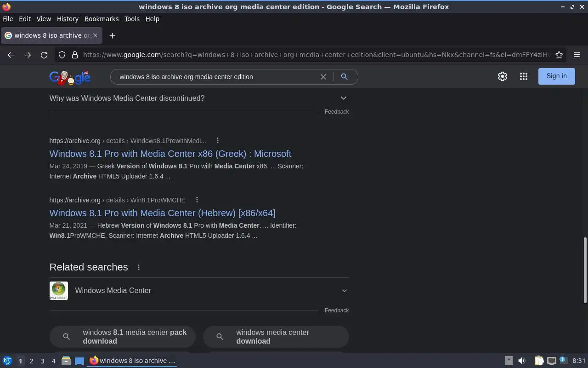Open the Related searches options menu
Screen dimensions: 588x368
[139, 267]
